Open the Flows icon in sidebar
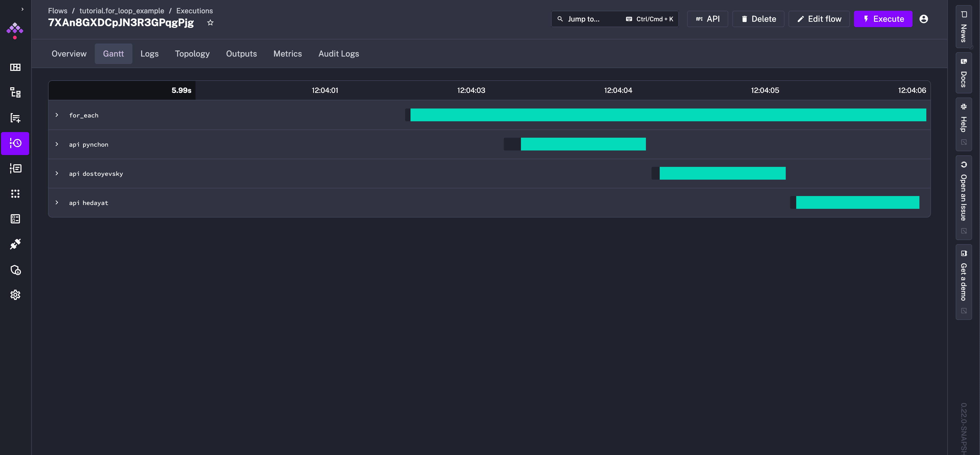980x455 pixels. pos(15,93)
